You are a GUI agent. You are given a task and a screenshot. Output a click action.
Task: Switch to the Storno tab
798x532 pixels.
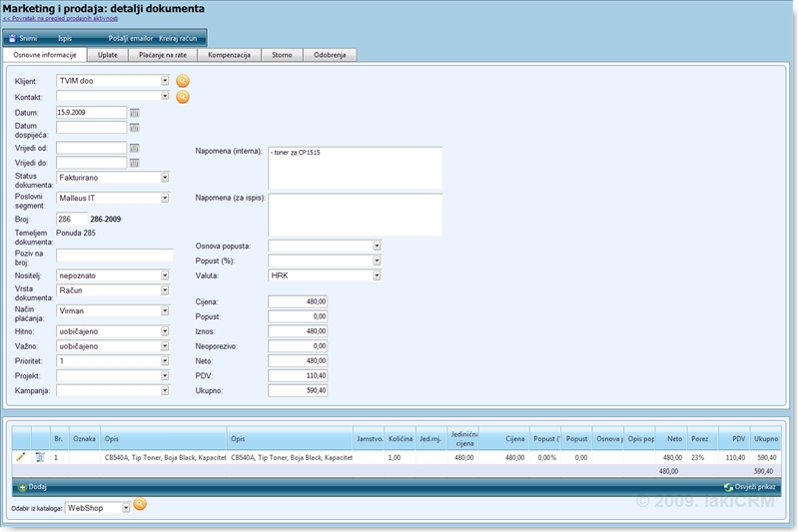coord(282,55)
